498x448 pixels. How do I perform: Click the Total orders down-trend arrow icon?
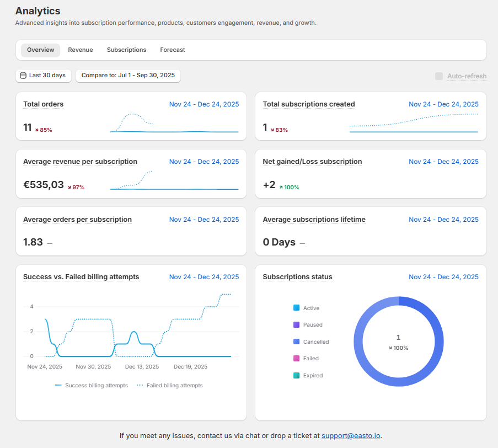click(x=37, y=130)
